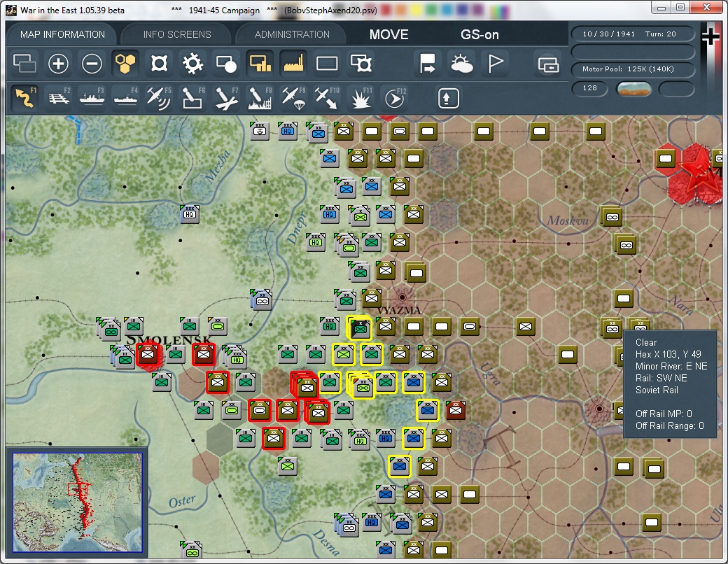Screen dimensions: 728x564
Task: Click the 'Off Rail MP: 0' tooltip line
Action: (x=664, y=414)
